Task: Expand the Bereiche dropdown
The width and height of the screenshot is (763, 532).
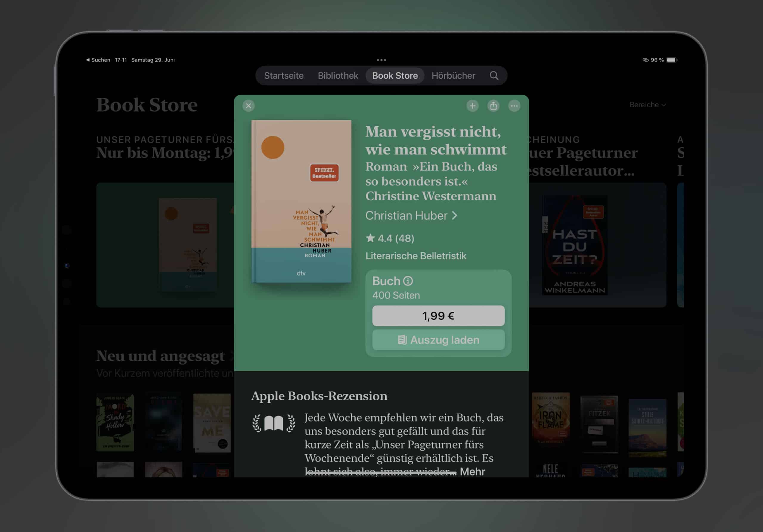Action: tap(647, 105)
